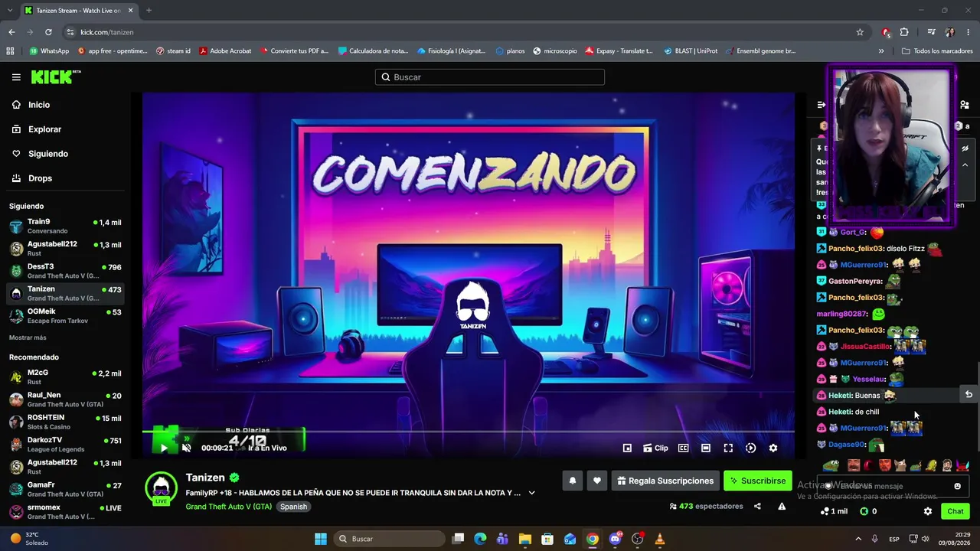Open channel points showing 1 mil

coord(834,511)
